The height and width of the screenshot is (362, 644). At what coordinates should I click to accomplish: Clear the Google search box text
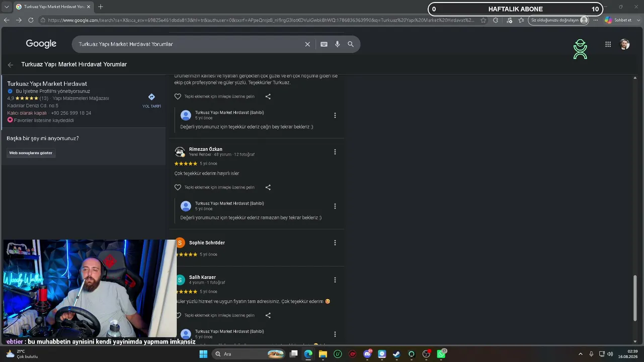[307, 44]
